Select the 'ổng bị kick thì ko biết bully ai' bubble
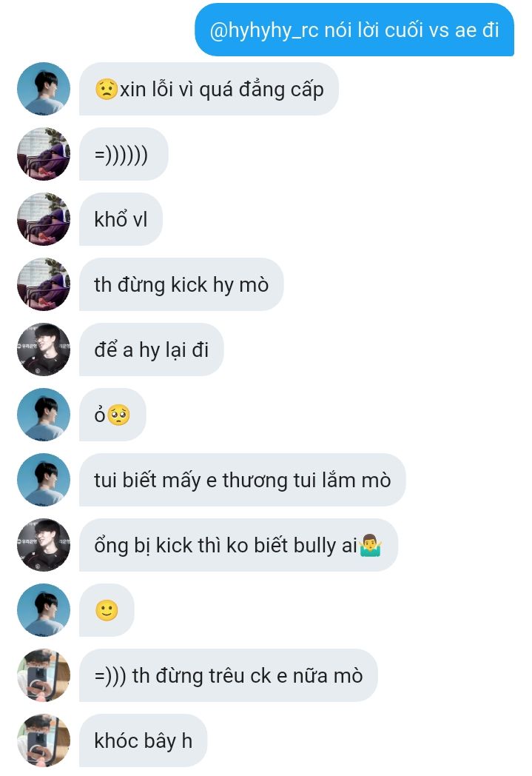This screenshot has height=776, width=532. click(x=239, y=545)
